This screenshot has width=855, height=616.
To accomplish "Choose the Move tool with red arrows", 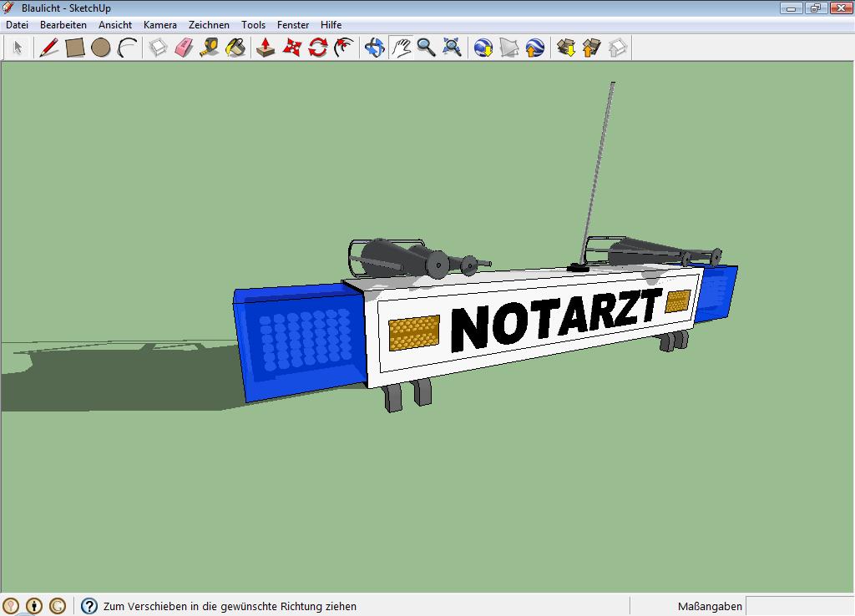I will (291, 48).
